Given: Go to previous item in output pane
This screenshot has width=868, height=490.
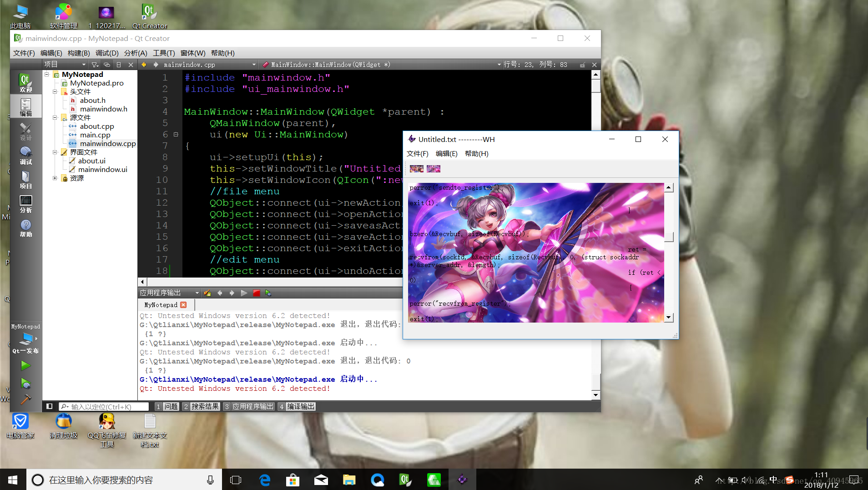Looking at the screenshot, I should tap(220, 293).
